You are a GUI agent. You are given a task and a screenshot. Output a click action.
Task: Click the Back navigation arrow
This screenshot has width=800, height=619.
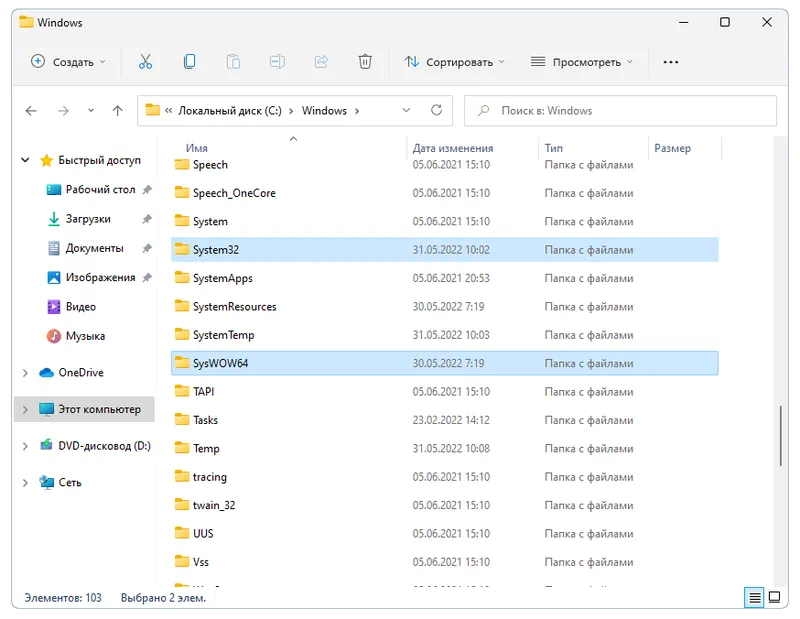(31, 111)
